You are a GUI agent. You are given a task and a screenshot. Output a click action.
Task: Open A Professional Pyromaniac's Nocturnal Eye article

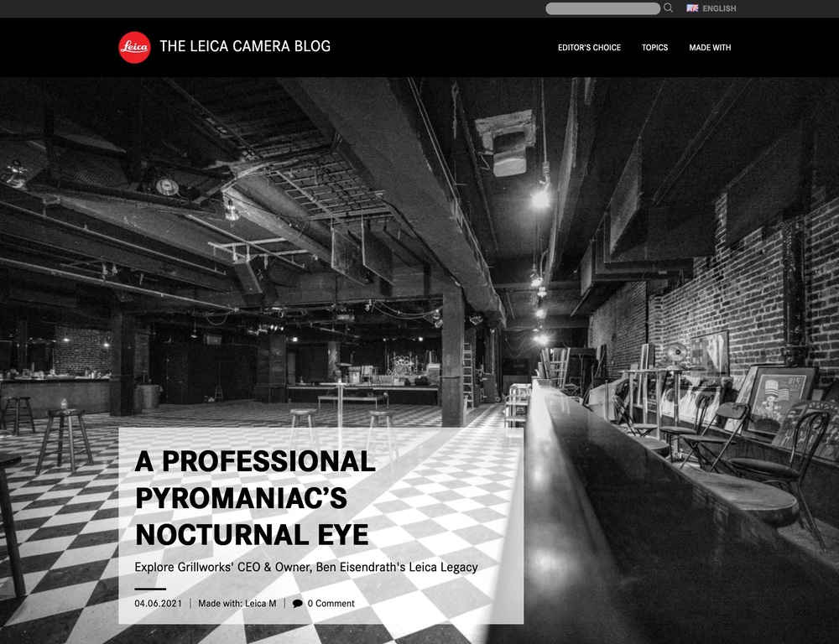[x=255, y=498]
